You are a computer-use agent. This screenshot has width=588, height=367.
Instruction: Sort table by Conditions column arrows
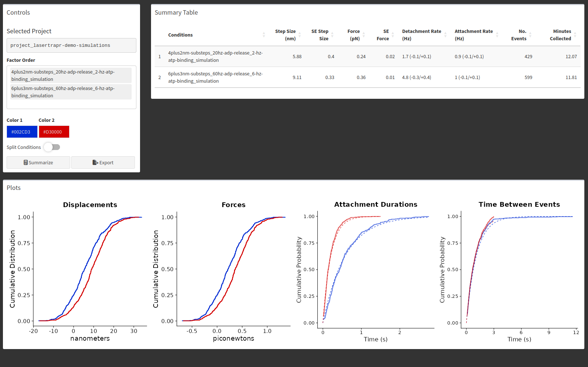[x=264, y=35]
